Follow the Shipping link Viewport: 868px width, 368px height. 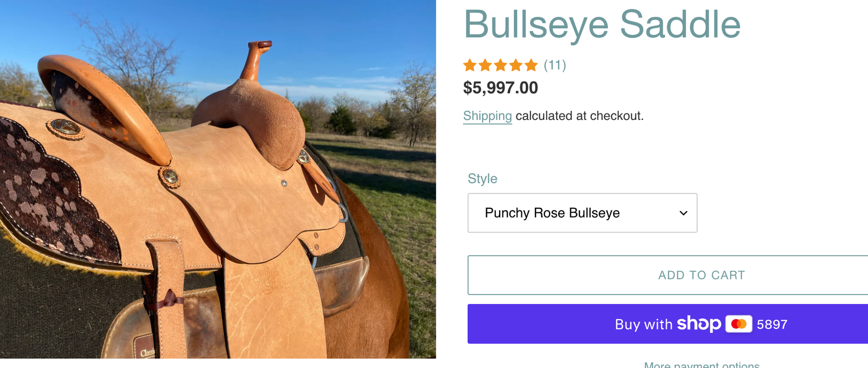[487, 116]
